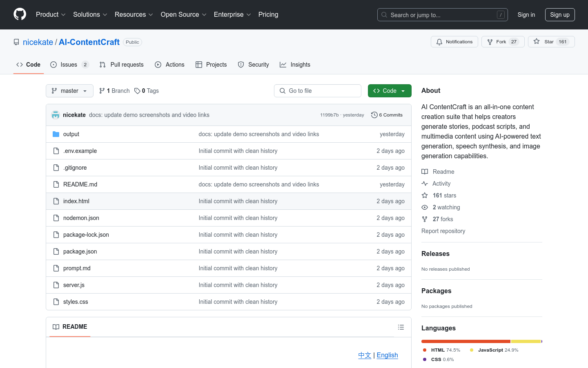This screenshot has height=368, width=588.
Task: Click nicekate's avatar in latest commit
Action: pyautogui.click(x=56, y=115)
